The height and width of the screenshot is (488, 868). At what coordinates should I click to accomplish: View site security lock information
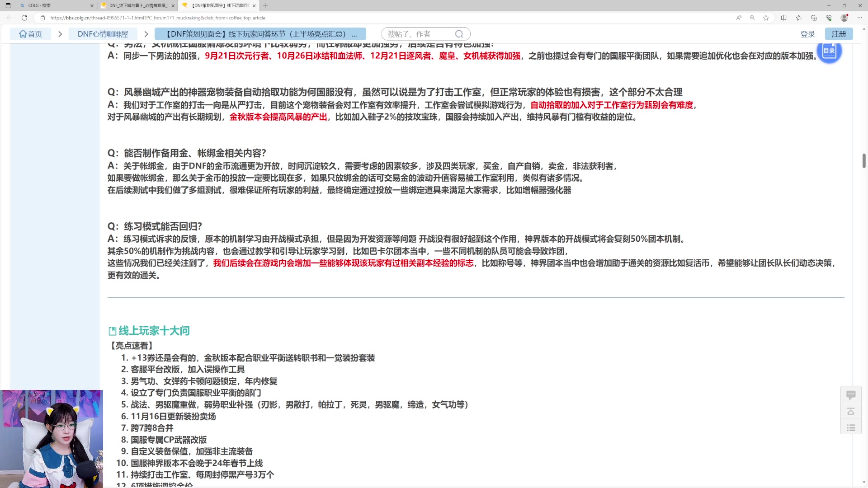coord(42,18)
